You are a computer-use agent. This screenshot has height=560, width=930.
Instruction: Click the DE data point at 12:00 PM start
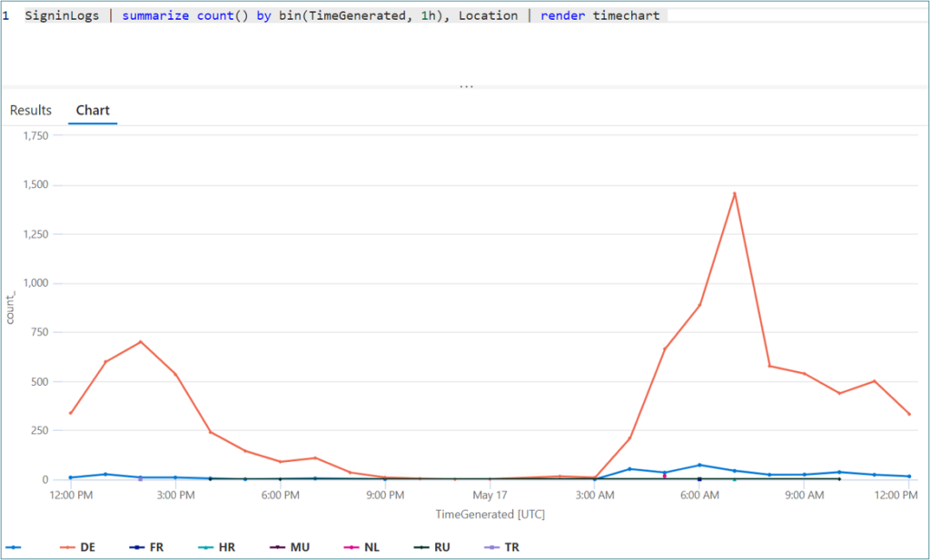pyautogui.click(x=71, y=413)
